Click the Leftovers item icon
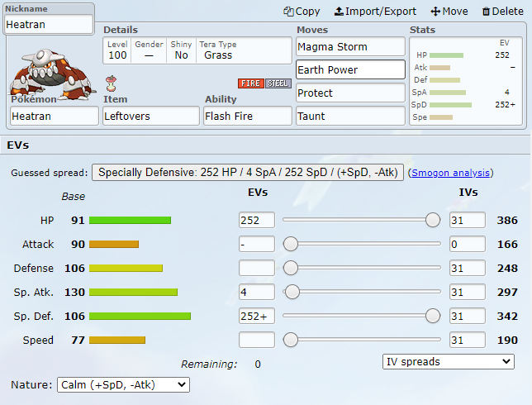This screenshot has height=405, width=532. 111,83
